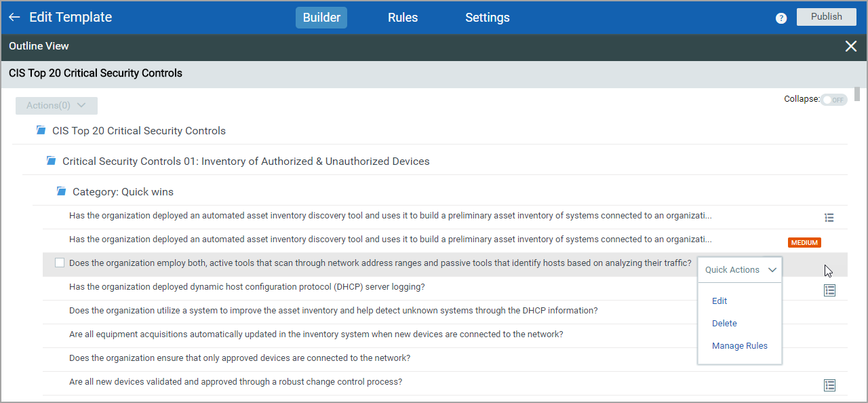The height and width of the screenshot is (403, 868).
Task: Toggle the Collapse switch
Action: [834, 100]
